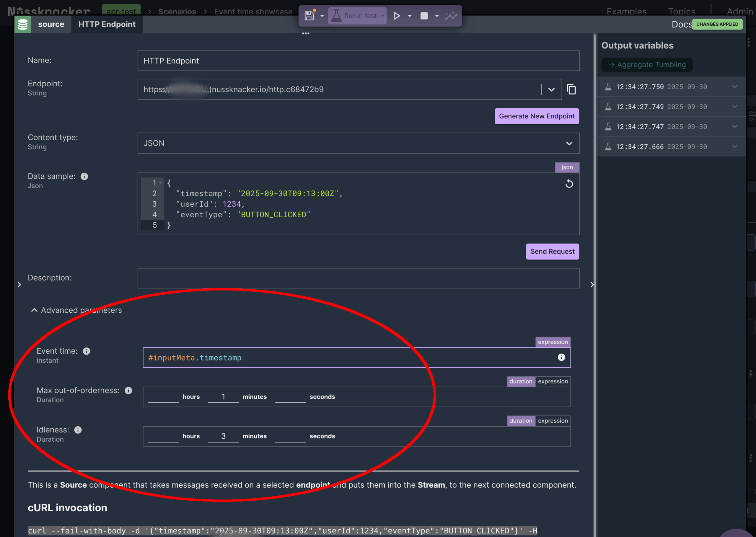The image size is (756, 537).
Task: Click info icon beside Max out-of-orderness
Action: (128, 391)
